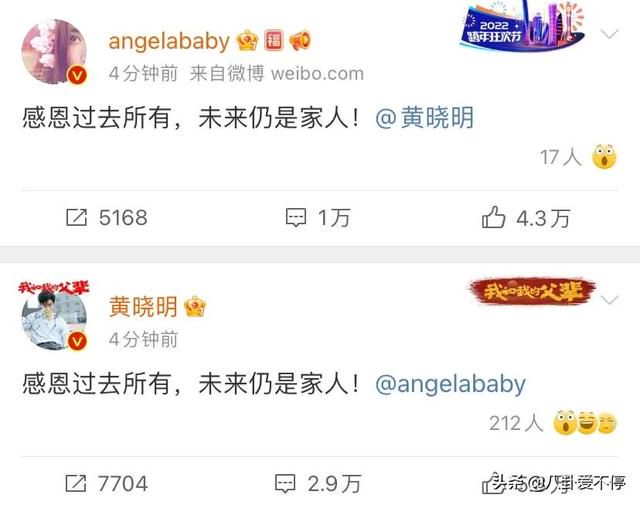The height and width of the screenshot is (505, 640).
Task: Open comments icon showing 1万
Action: click(x=296, y=217)
